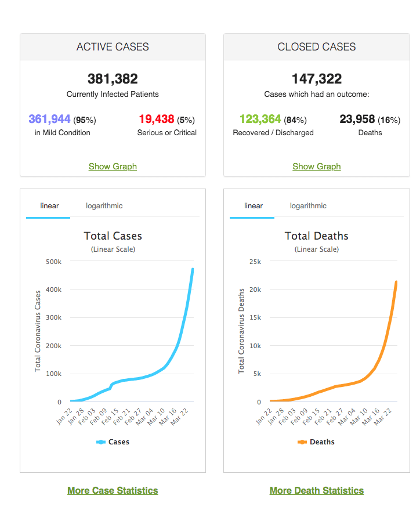Switch Total Deaths chart to logarithmic tab

[308, 206]
